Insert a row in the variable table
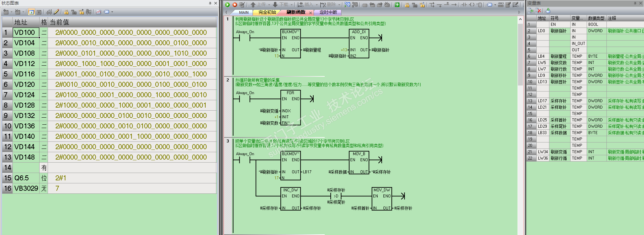Viewport: 644px width, 235px height. 531,11
